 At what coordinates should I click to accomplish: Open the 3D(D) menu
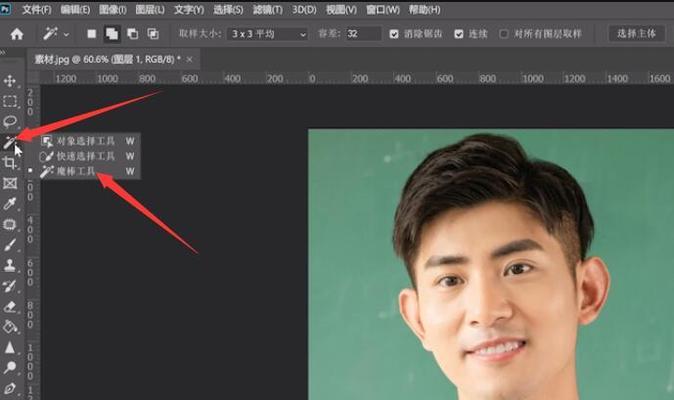[x=304, y=9]
